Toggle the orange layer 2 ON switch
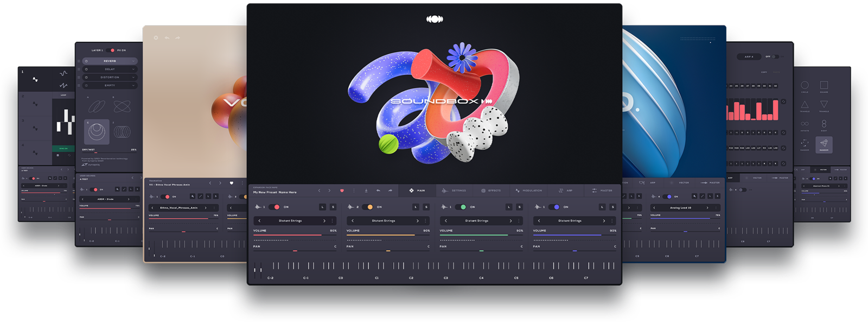 [368, 207]
